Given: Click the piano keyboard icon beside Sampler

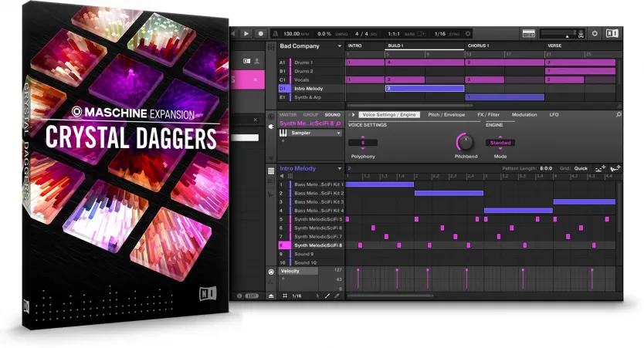Looking at the screenshot, I should [x=283, y=133].
